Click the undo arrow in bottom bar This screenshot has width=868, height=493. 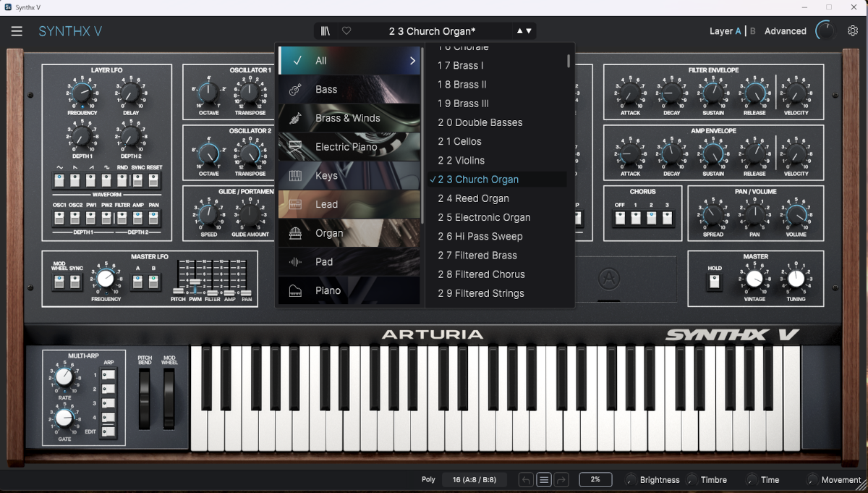[526, 480]
